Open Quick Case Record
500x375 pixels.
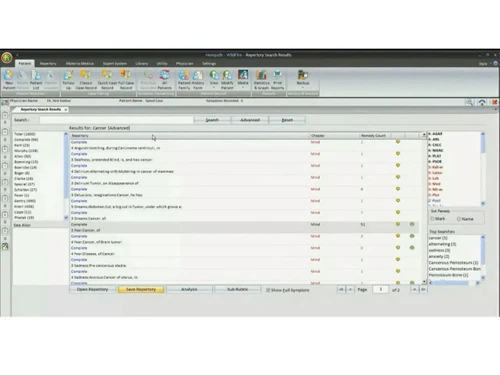coord(107,80)
